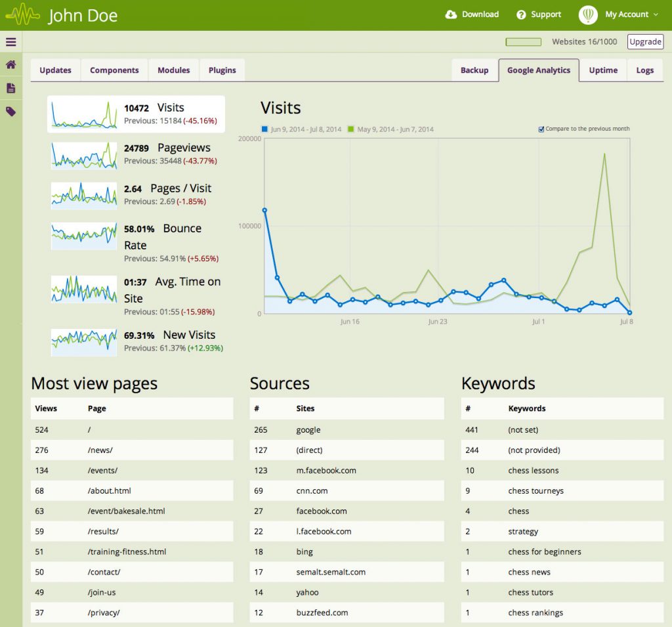This screenshot has width=672, height=627.
Task: Select the Pages / Visit sparkline thumbnail
Action: 84,196
